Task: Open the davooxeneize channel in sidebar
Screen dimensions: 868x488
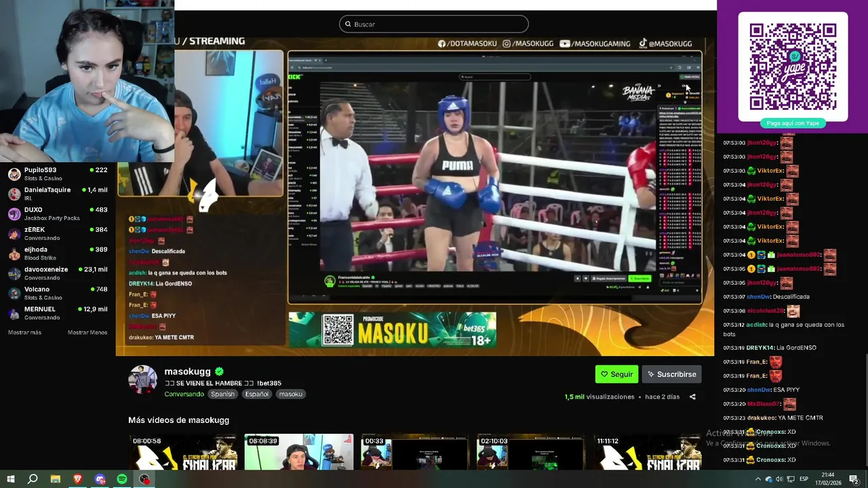Action: point(58,273)
